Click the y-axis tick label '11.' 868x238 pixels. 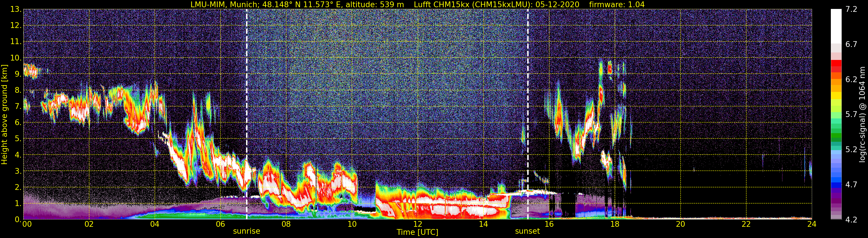pos(16,42)
